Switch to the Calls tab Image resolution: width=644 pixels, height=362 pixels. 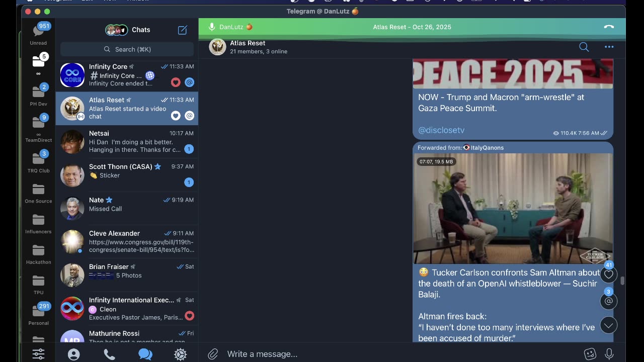pyautogui.click(x=109, y=354)
